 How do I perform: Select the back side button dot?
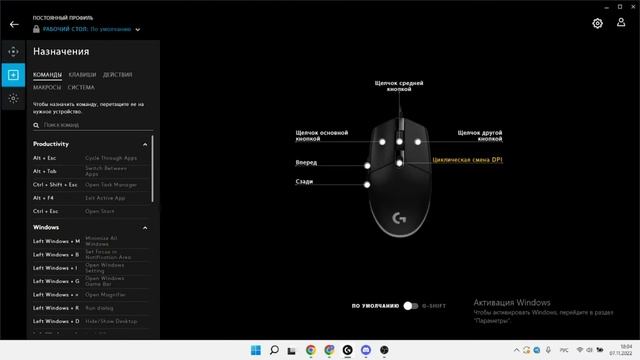[367, 185]
